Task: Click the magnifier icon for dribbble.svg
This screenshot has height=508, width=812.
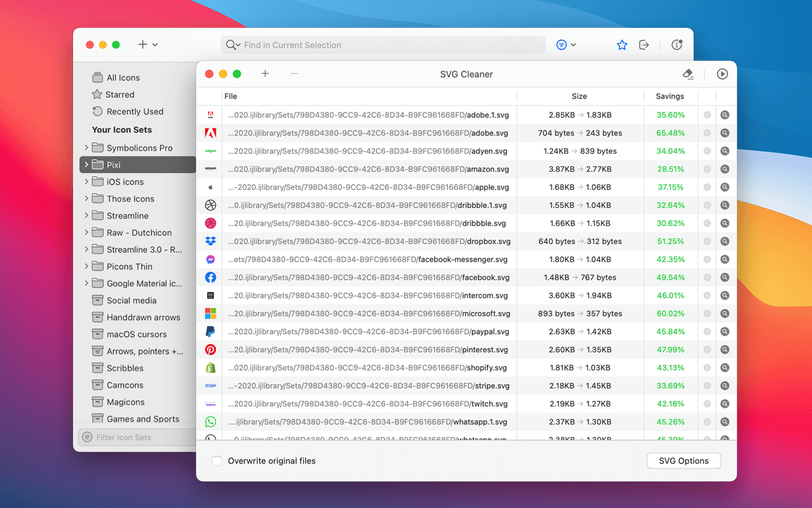Action: point(725,224)
